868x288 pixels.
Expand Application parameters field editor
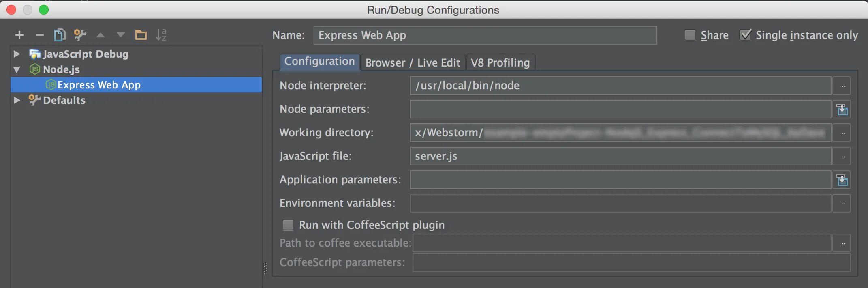842,180
